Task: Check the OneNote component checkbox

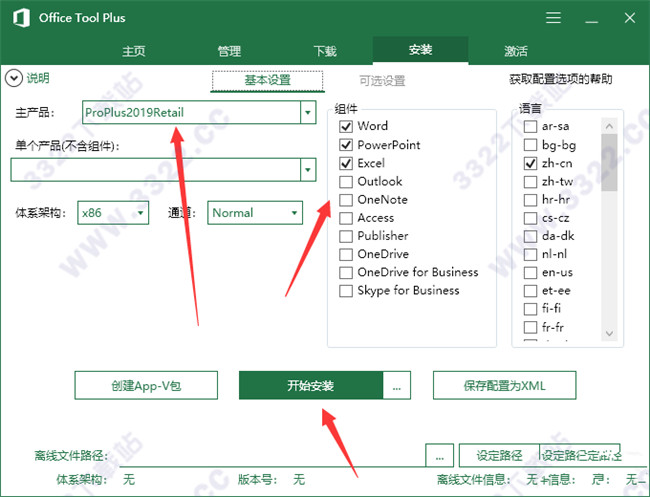Action: tap(346, 200)
